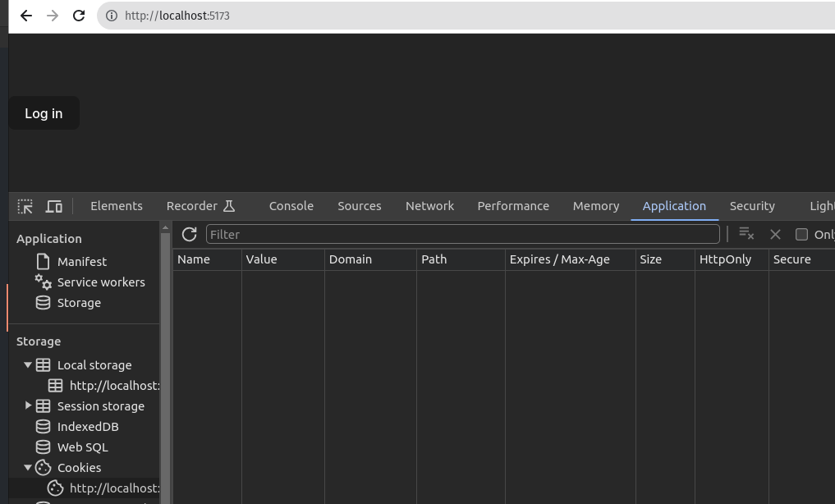Click the Storage database icon
The width and height of the screenshot is (835, 504).
[44, 303]
